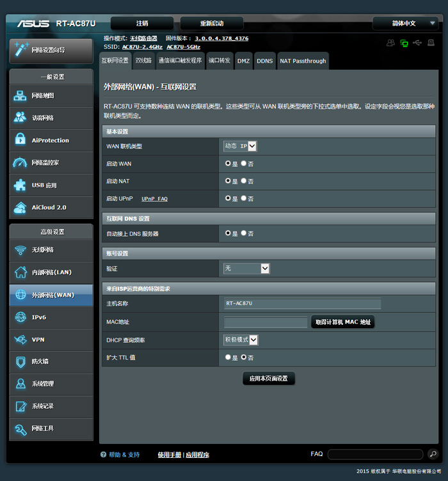Click the ASUS logo
Image resolution: width=448 pixels, height=481 pixels.
(33, 23)
